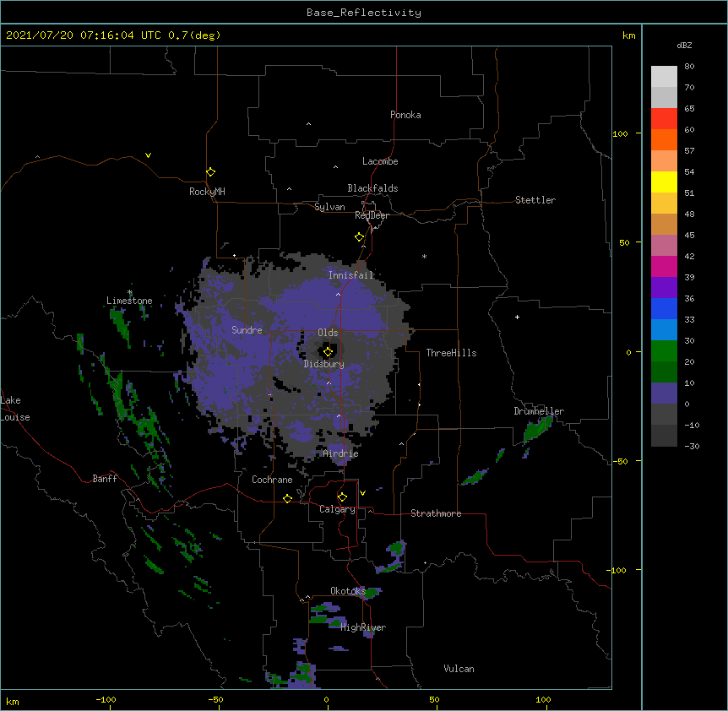Click the yellow station marker at Calgary

(342, 497)
